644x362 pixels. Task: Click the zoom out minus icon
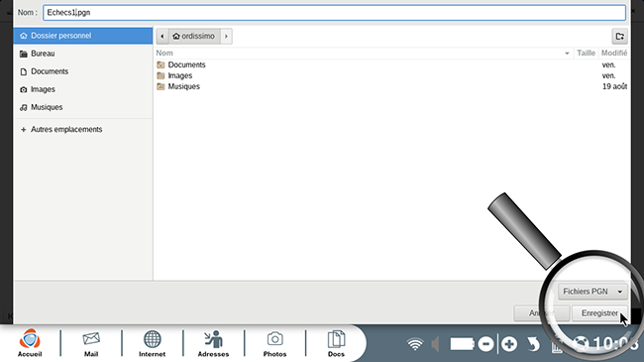tap(485, 344)
